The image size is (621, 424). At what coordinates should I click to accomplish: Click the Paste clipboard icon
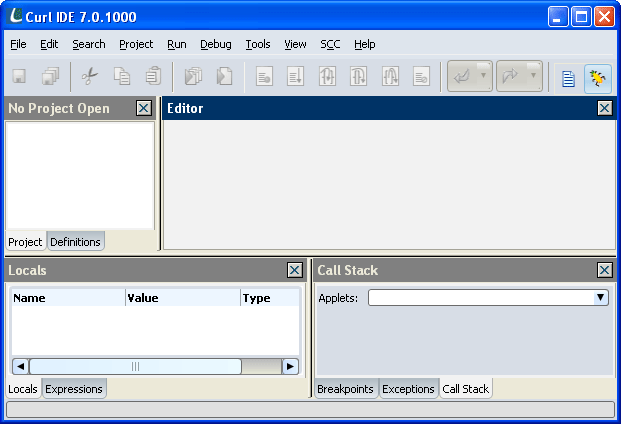152,77
